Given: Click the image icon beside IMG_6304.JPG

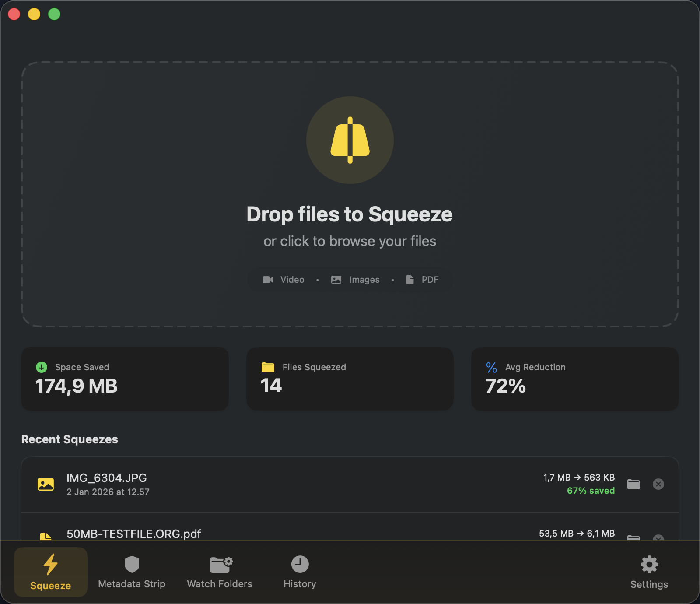Looking at the screenshot, I should click(45, 484).
